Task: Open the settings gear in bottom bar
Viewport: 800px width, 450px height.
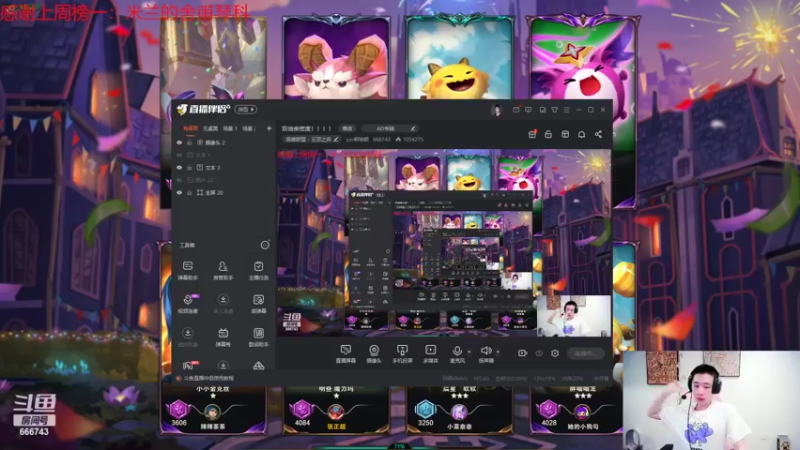Action: (x=555, y=353)
